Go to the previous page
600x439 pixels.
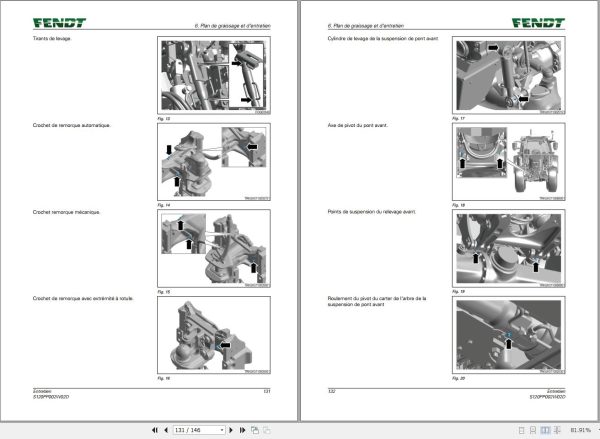(166, 430)
